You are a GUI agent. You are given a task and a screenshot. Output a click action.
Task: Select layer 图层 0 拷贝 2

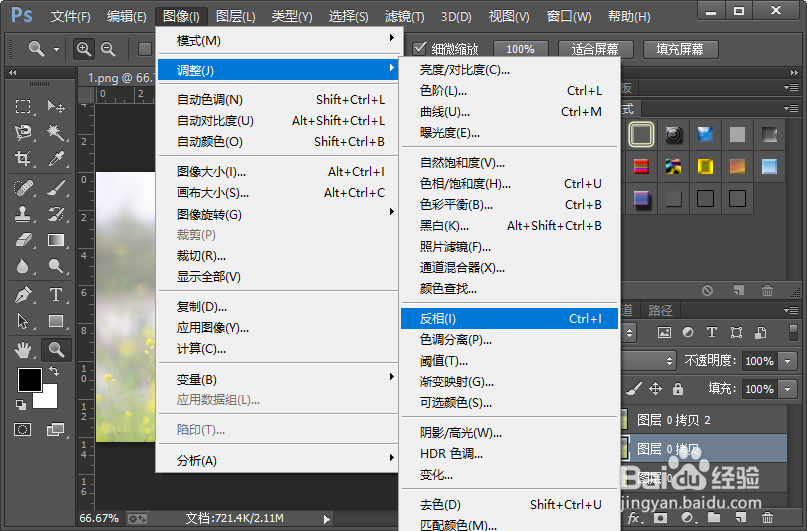coord(704,420)
